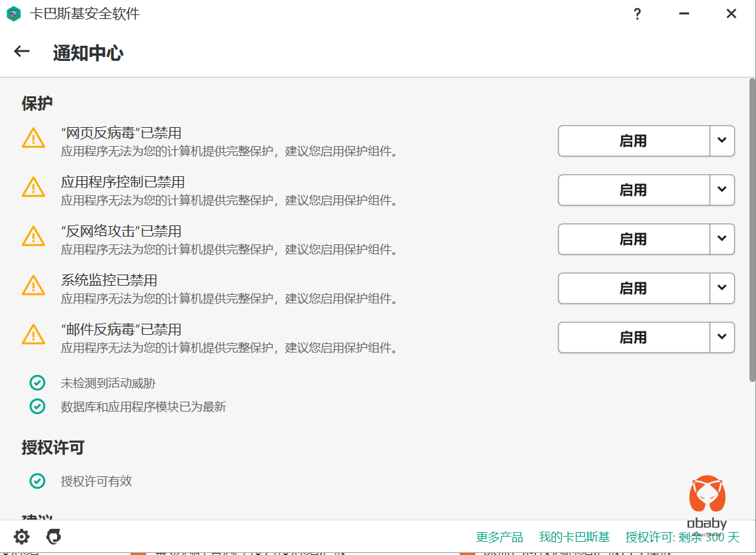Viewport: 756px width, 555px height.
Task: Click the back arrow to leave 通知中心
Action: 22,52
